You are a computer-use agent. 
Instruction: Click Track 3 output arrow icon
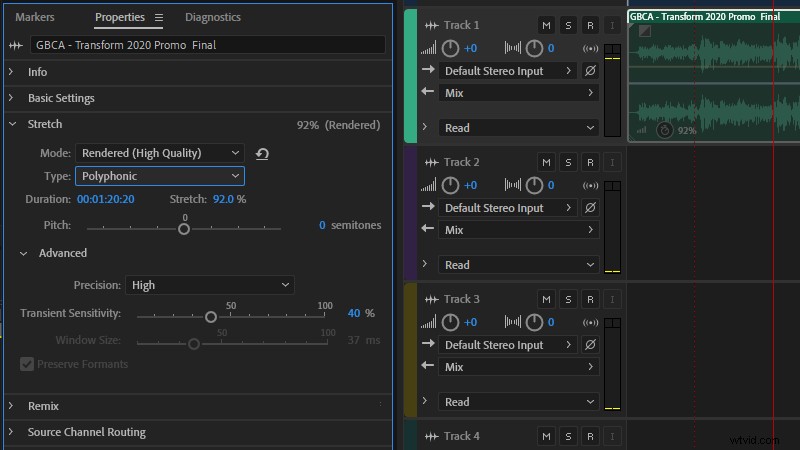428,366
